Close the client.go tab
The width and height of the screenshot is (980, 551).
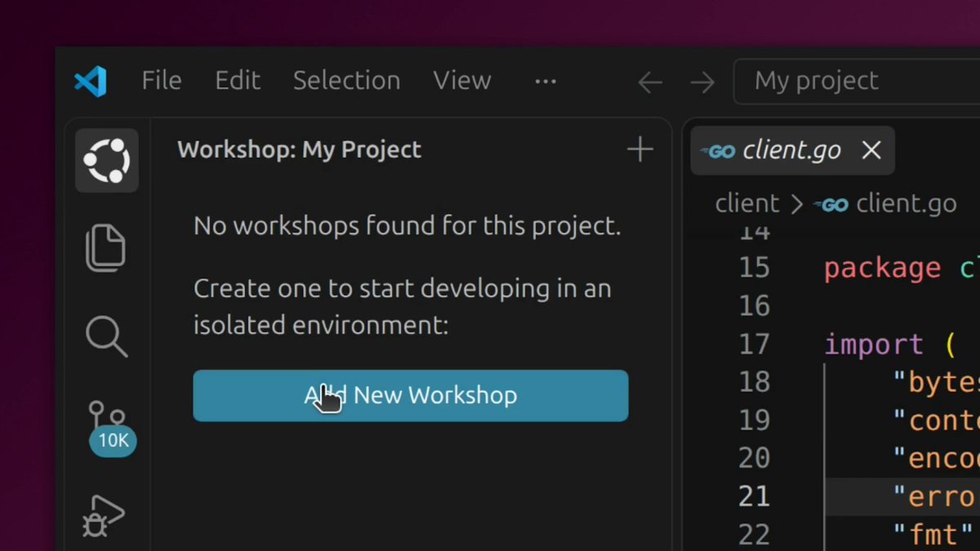tap(872, 150)
